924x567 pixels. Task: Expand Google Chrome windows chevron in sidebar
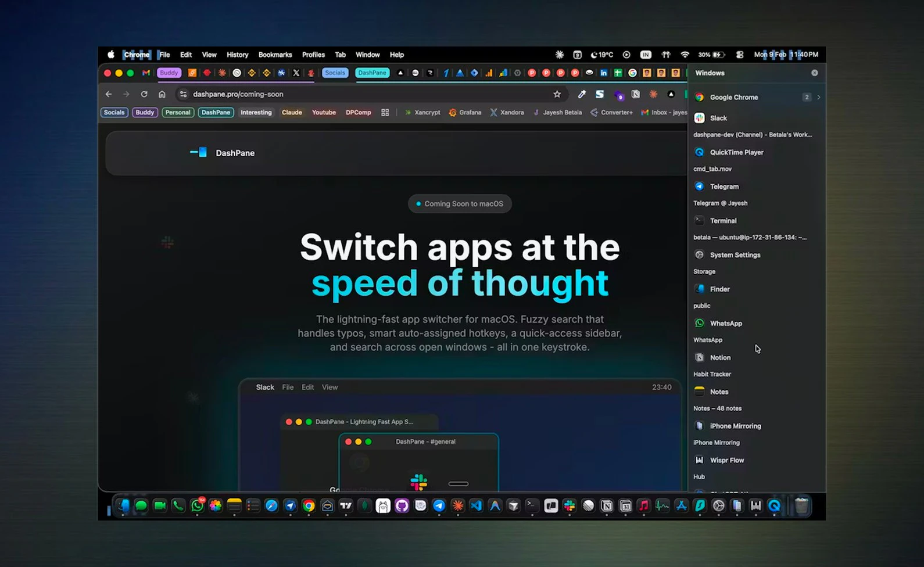819,97
